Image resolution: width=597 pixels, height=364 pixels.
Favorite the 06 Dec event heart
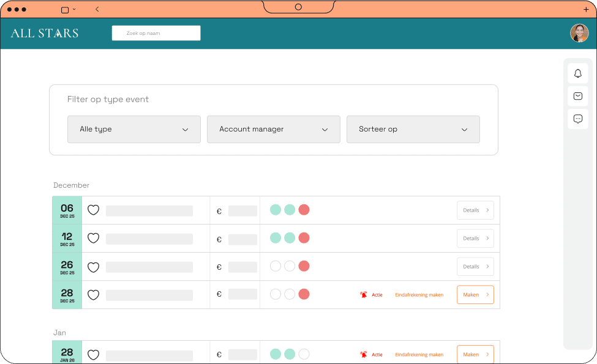pyautogui.click(x=93, y=210)
